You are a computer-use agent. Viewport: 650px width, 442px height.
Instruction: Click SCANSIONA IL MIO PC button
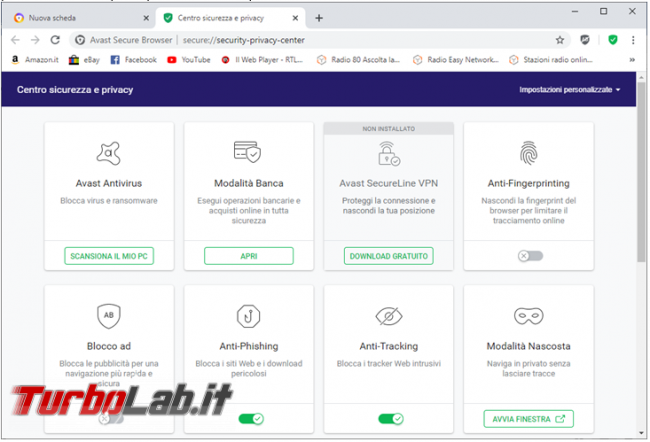(x=109, y=256)
